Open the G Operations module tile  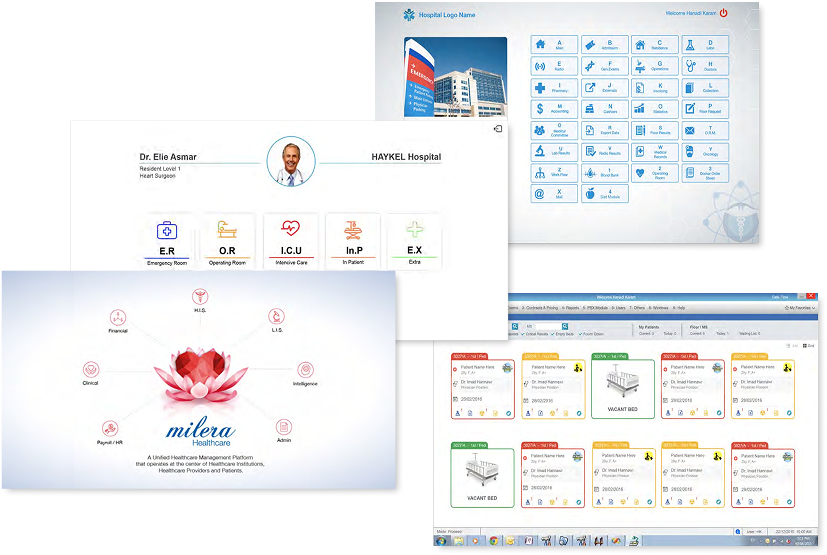point(655,66)
